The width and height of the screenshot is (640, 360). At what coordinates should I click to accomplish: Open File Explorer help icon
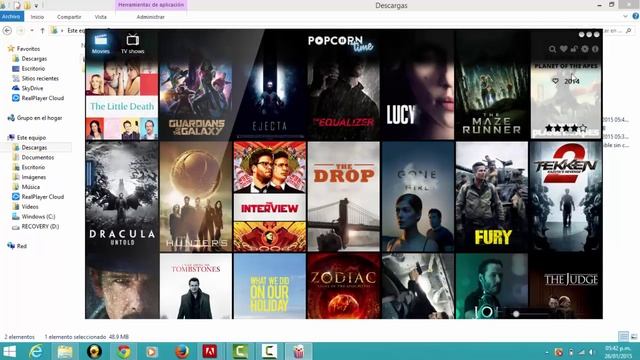636,16
